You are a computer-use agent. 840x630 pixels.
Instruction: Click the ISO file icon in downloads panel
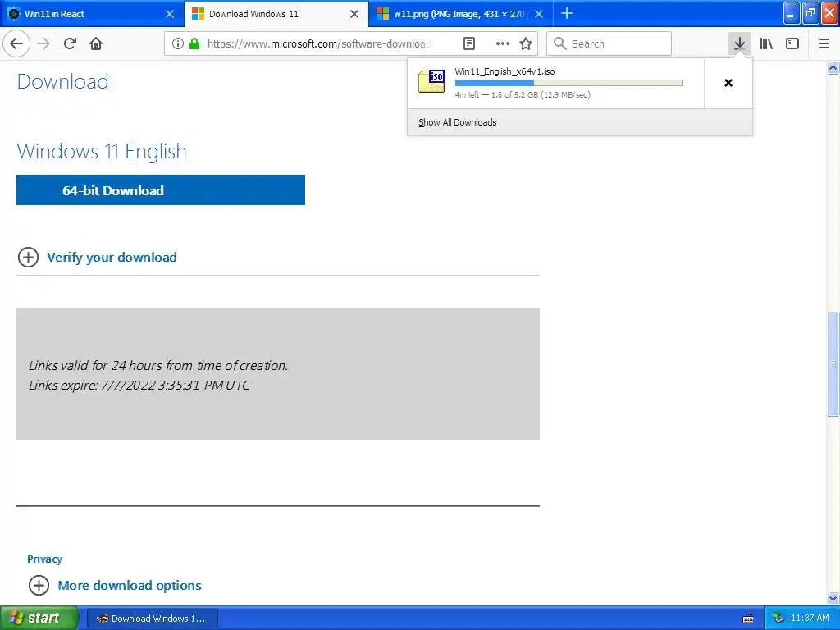[x=431, y=81]
